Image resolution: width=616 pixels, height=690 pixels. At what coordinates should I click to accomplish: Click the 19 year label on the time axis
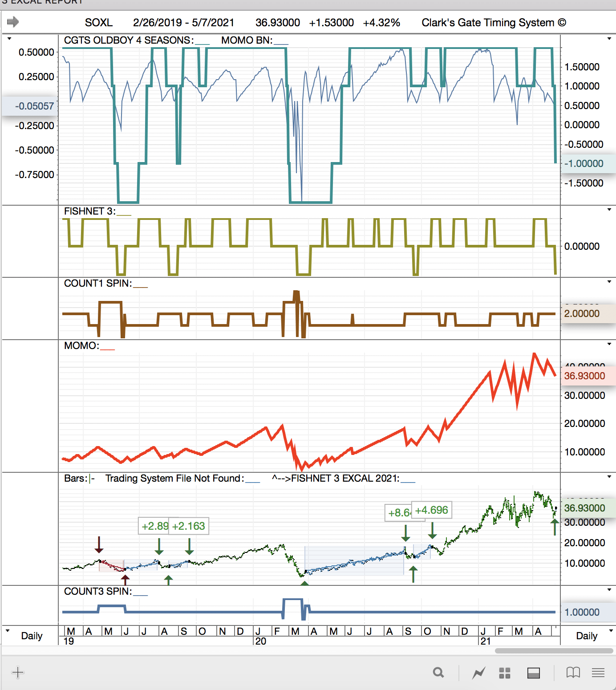pyautogui.click(x=69, y=641)
